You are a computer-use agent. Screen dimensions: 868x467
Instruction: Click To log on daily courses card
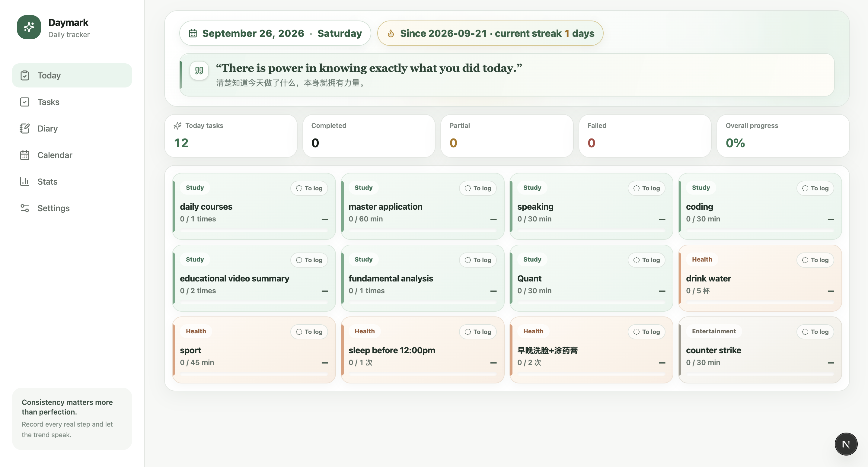pos(309,188)
